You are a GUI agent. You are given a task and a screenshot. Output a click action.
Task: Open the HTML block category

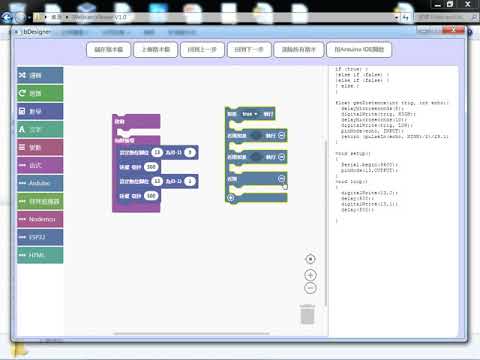40,255
